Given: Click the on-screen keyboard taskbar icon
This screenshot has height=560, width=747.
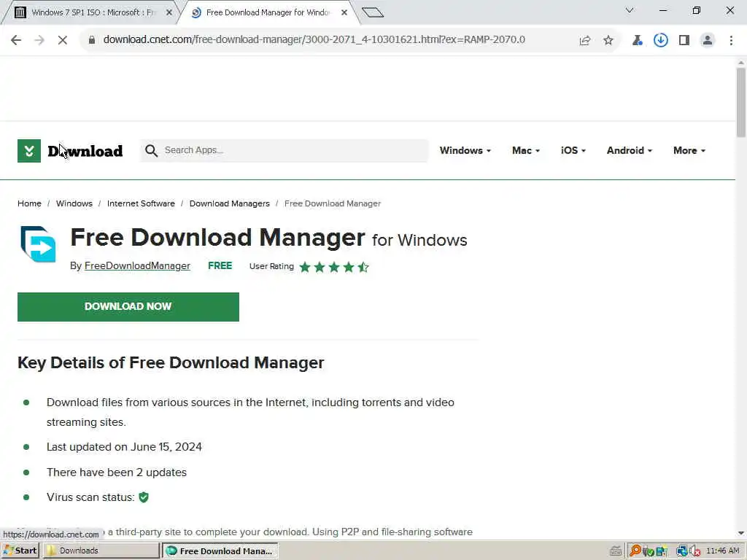Looking at the screenshot, I should point(616,551).
